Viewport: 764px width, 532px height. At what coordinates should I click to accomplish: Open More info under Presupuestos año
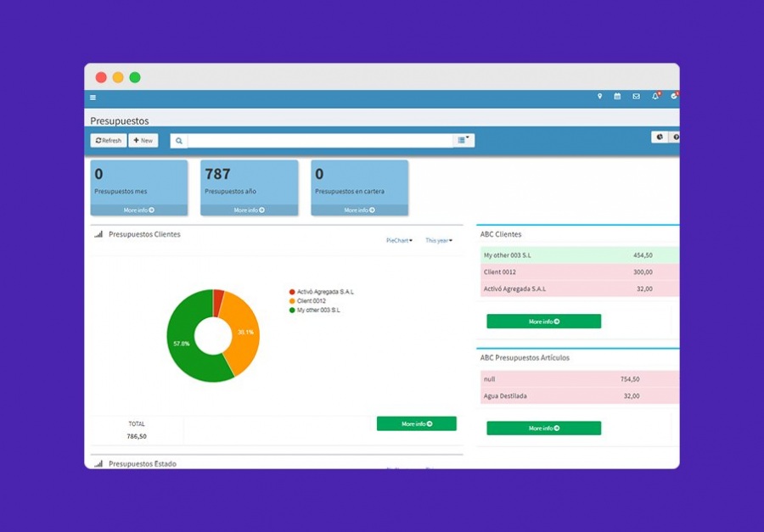point(249,210)
